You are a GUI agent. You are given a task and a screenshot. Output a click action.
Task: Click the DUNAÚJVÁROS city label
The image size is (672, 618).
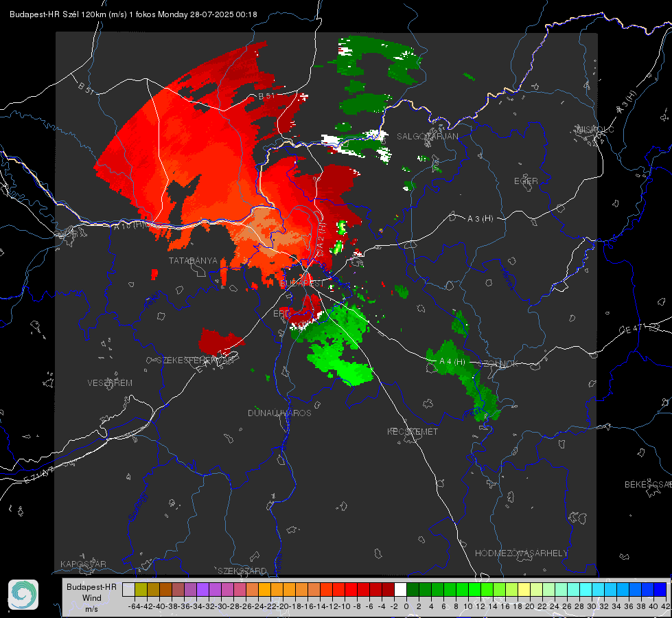click(279, 413)
